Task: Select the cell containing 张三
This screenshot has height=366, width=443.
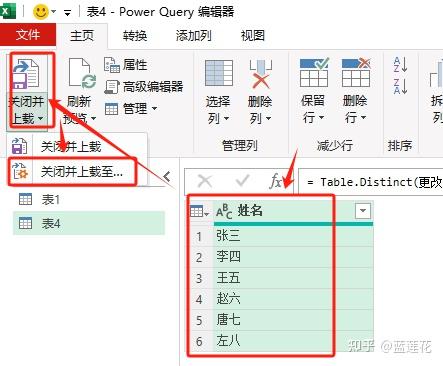Action: pyautogui.click(x=293, y=236)
